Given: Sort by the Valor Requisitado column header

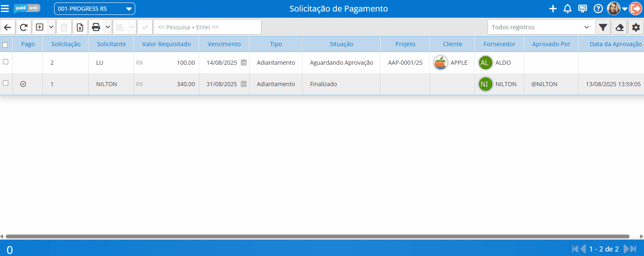Looking at the screenshot, I should coord(166,44).
